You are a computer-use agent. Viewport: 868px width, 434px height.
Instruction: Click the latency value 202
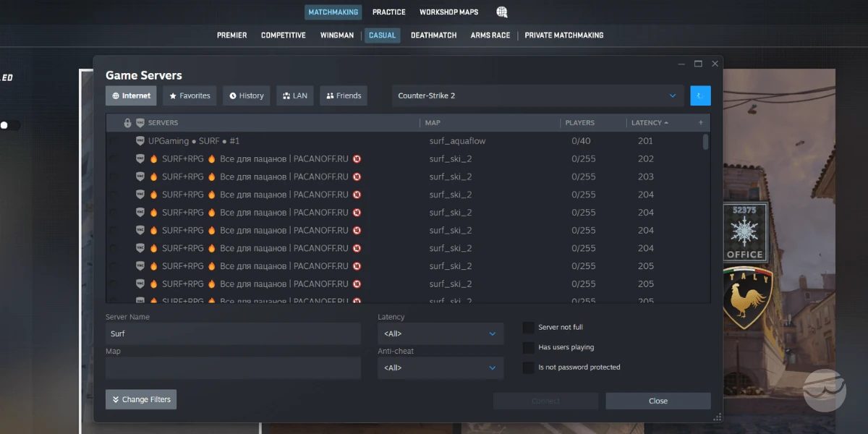(645, 159)
